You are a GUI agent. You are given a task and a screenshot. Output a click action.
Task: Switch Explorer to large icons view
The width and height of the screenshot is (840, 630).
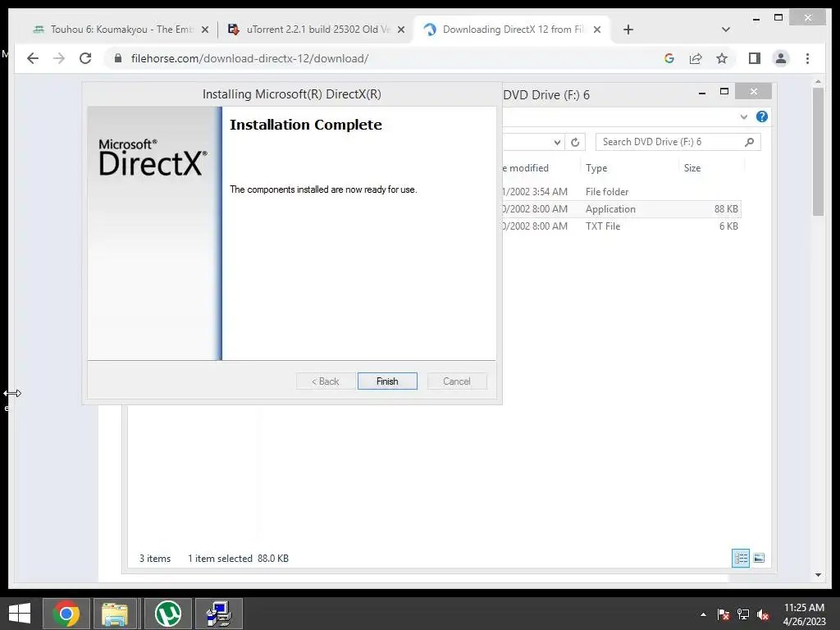click(x=759, y=558)
